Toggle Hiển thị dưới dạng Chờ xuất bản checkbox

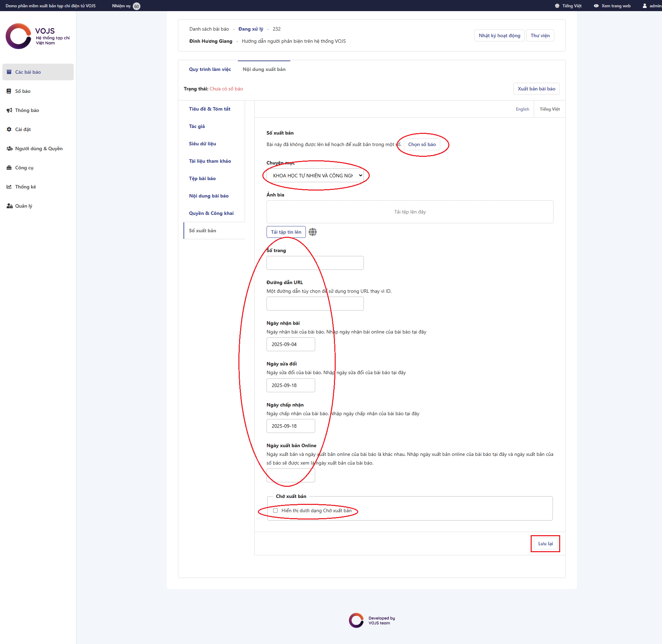275,510
